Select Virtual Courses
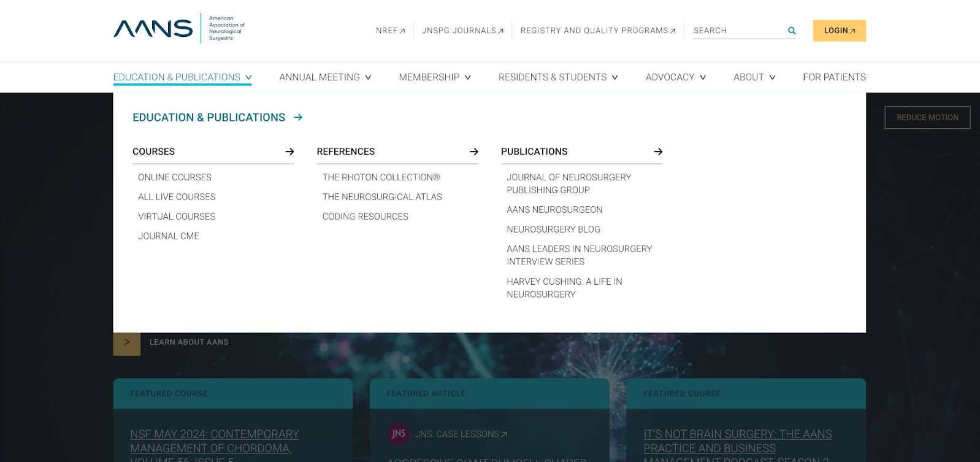 click(177, 217)
